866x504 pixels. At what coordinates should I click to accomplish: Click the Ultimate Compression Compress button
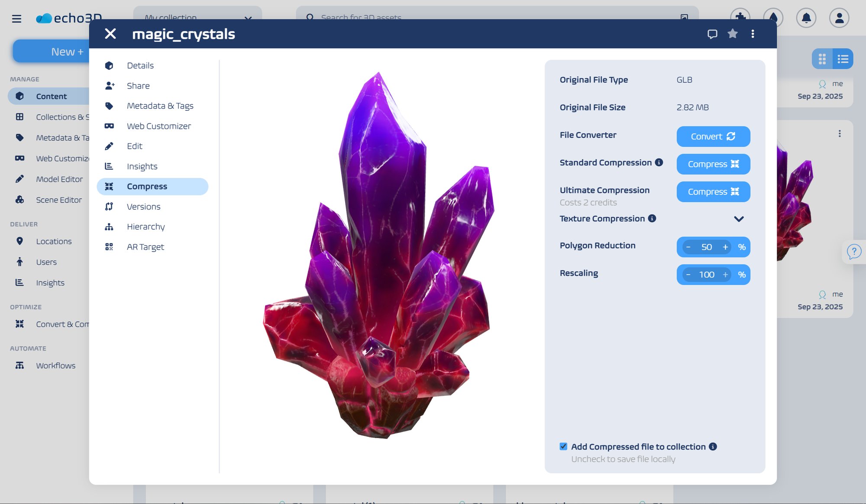[713, 192]
